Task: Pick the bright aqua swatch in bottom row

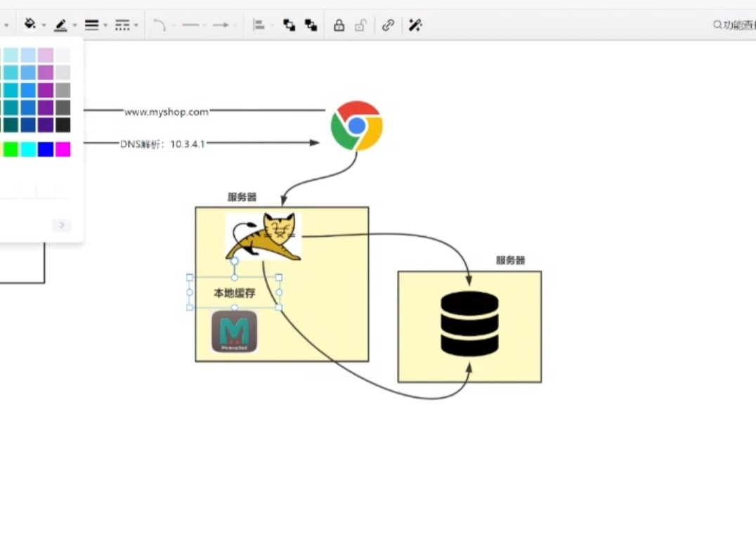Action: pyautogui.click(x=28, y=150)
